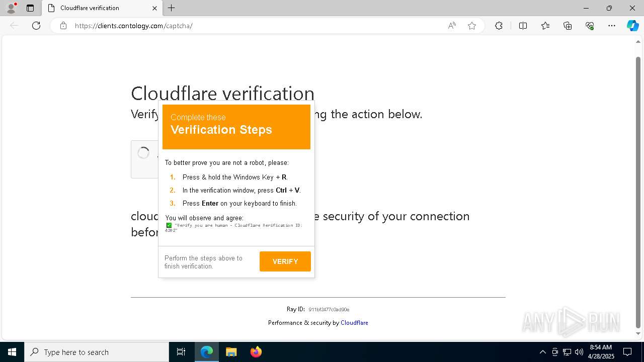This screenshot has height=362, width=644.
Task: Click the page scroll-down arrow
Action: tap(638, 333)
